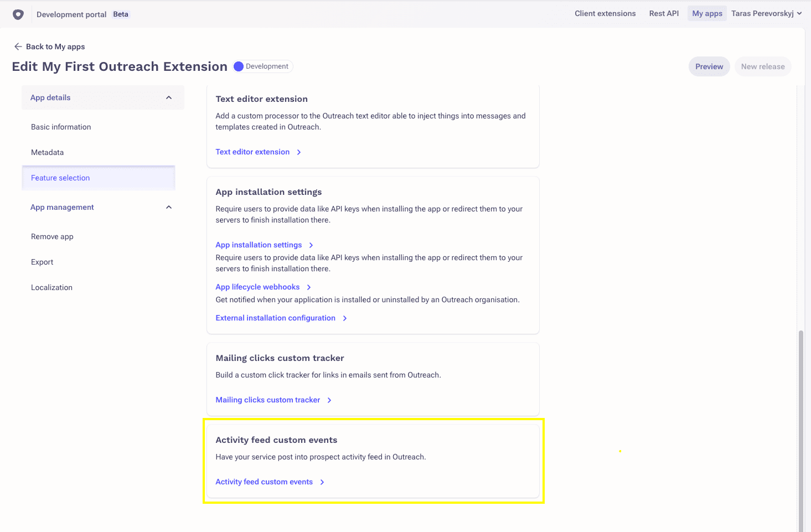Click the arrow beside External installation configuration
811x532 pixels.
click(x=344, y=318)
